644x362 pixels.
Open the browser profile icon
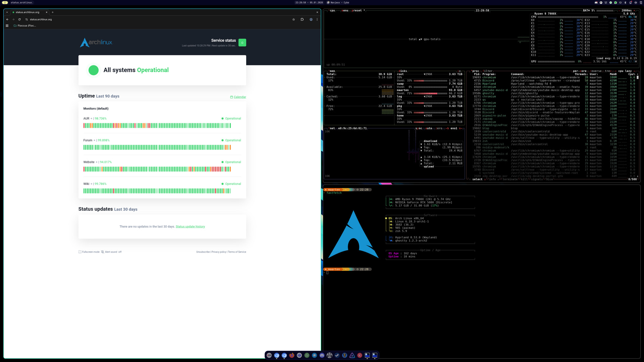pyautogui.click(x=311, y=19)
